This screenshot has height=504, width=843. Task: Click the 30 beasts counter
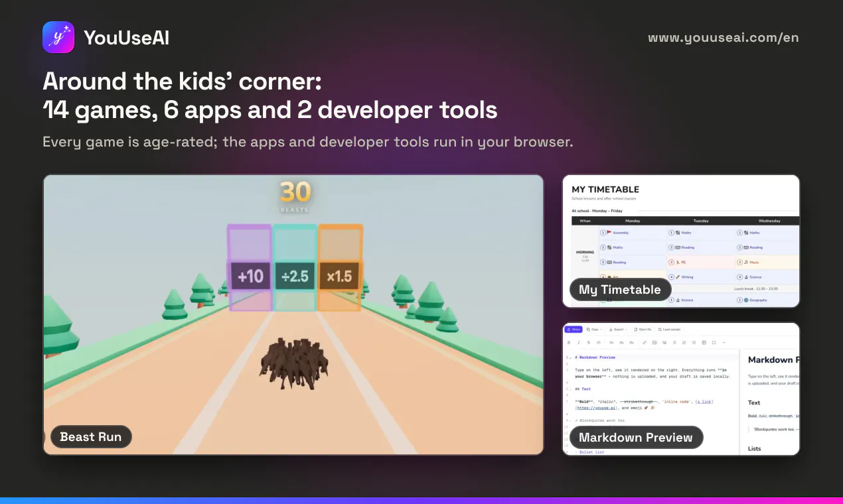295,196
